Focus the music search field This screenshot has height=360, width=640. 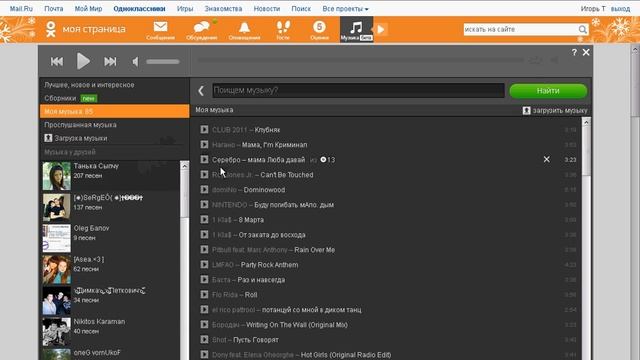tap(358, 91)
